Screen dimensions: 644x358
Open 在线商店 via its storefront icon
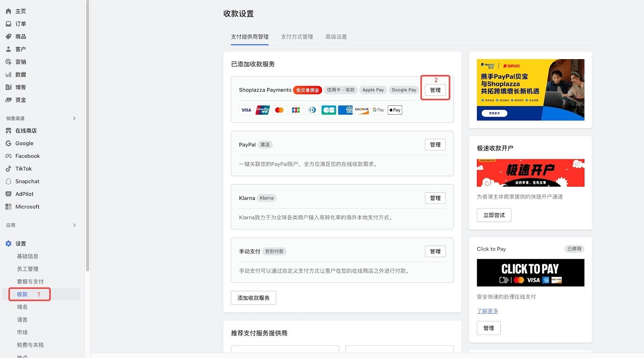8,131
